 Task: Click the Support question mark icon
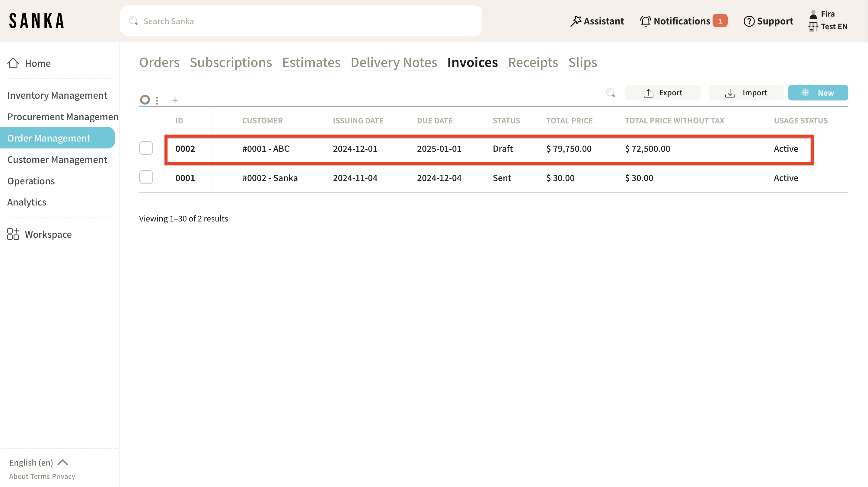(x=749, y=21)
